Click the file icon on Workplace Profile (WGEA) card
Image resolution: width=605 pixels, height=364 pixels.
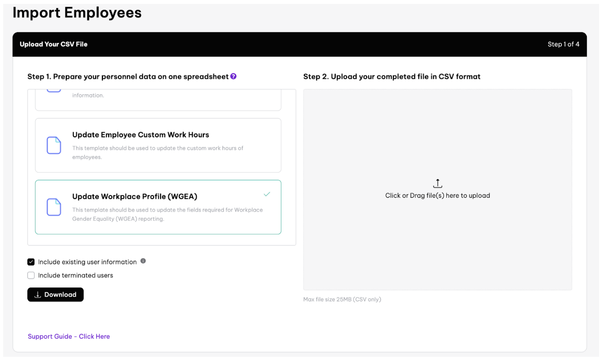pyautogui.click(x=54, y=207)
